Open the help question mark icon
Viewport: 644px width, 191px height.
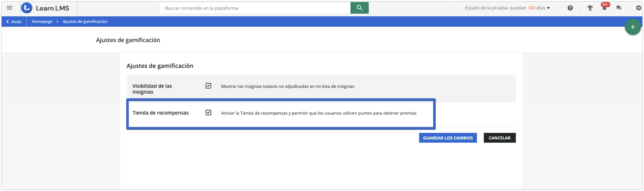[x=570, y=8]
